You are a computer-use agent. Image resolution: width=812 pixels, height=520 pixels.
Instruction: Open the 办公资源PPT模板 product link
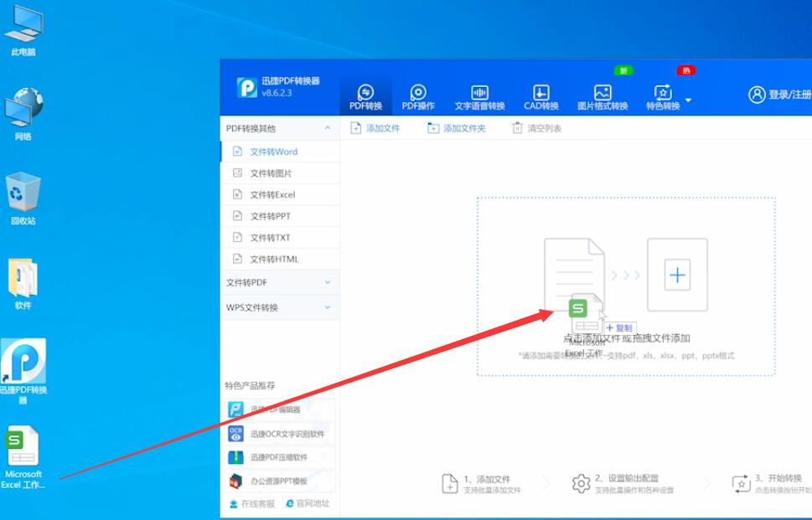[282, 481]
